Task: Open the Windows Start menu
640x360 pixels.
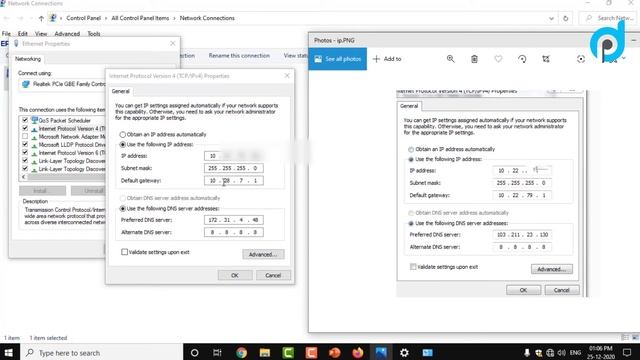Action: (x=9, y=352)
